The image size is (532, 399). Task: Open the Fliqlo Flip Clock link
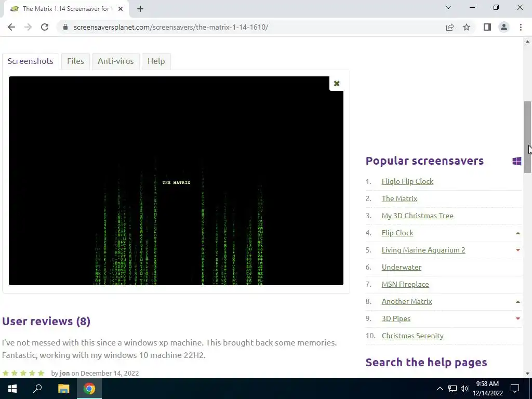point(407,181)
